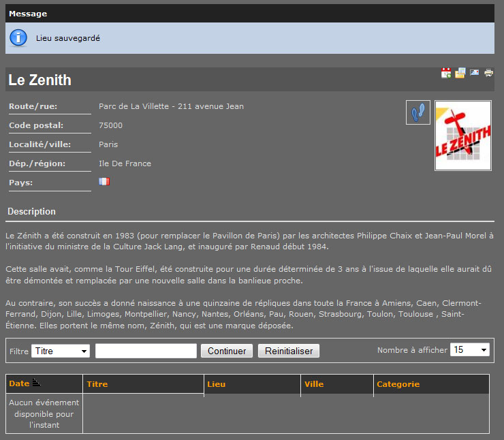Screen dimensions: 504x440
Task: Click the sort arrow icon beside Date
Action: (x=37, y=383)
